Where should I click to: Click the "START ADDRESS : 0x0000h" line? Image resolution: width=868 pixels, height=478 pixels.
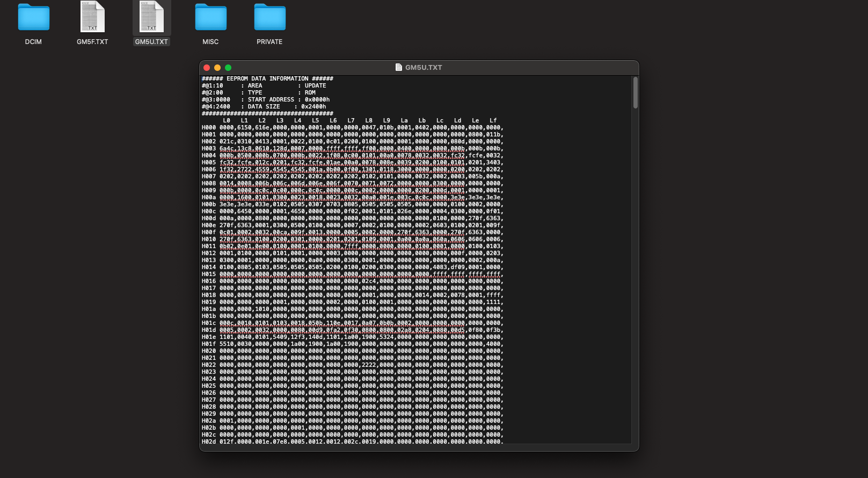click(x=266, y=99)
